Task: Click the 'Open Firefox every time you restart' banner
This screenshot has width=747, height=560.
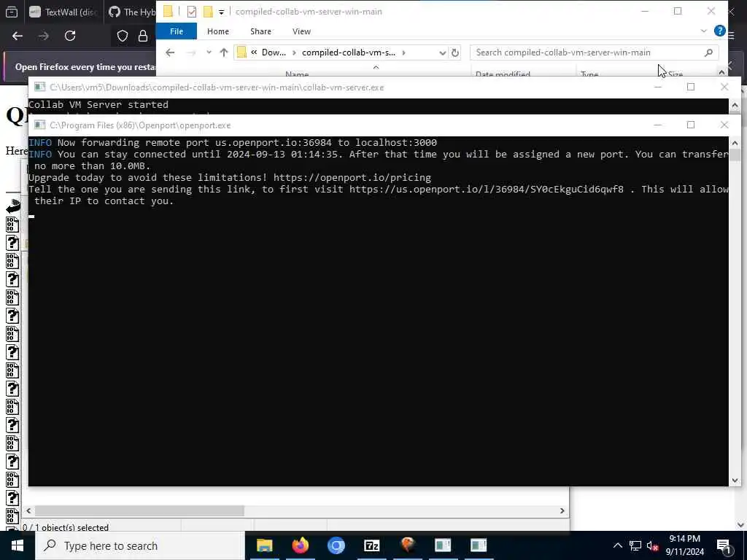Action: point(86,67)
